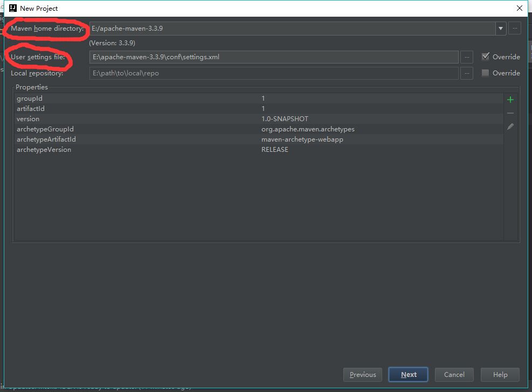The width and height of the screenshot is (532, 392).
Task: Select the artifactId property row
Action: 259,108
